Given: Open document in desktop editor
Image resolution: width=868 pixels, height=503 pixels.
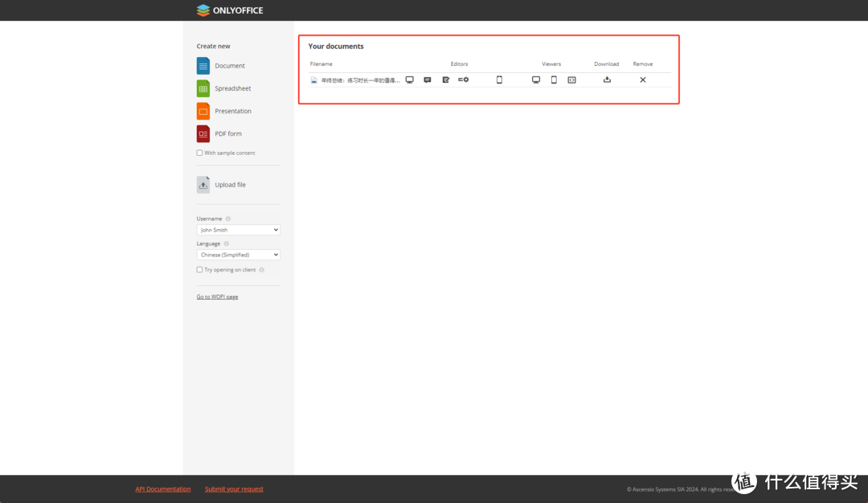Looking at the screenshot, I should pyautogui.click(x=409, y=80).
